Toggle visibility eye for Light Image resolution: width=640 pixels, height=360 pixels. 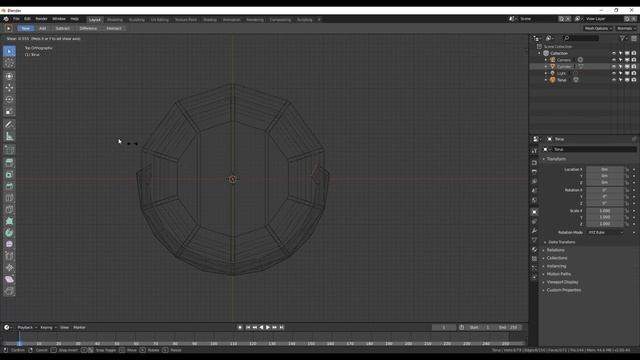[614, 73]
